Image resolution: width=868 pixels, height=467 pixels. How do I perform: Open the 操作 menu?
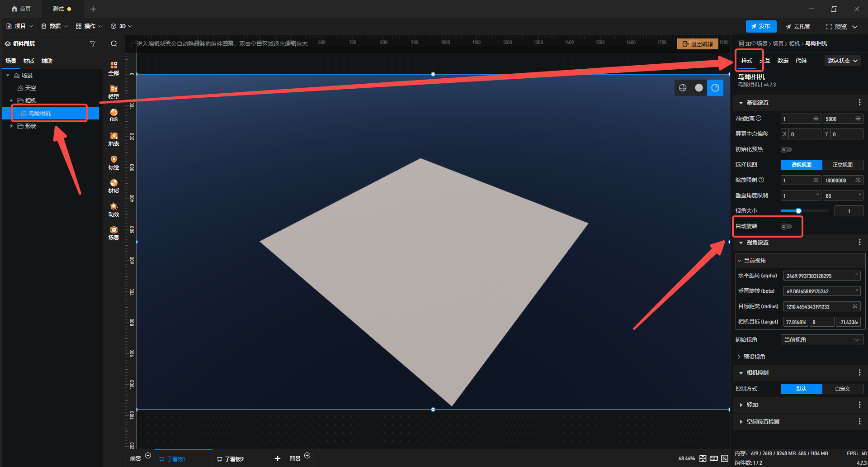click(89, 26)
